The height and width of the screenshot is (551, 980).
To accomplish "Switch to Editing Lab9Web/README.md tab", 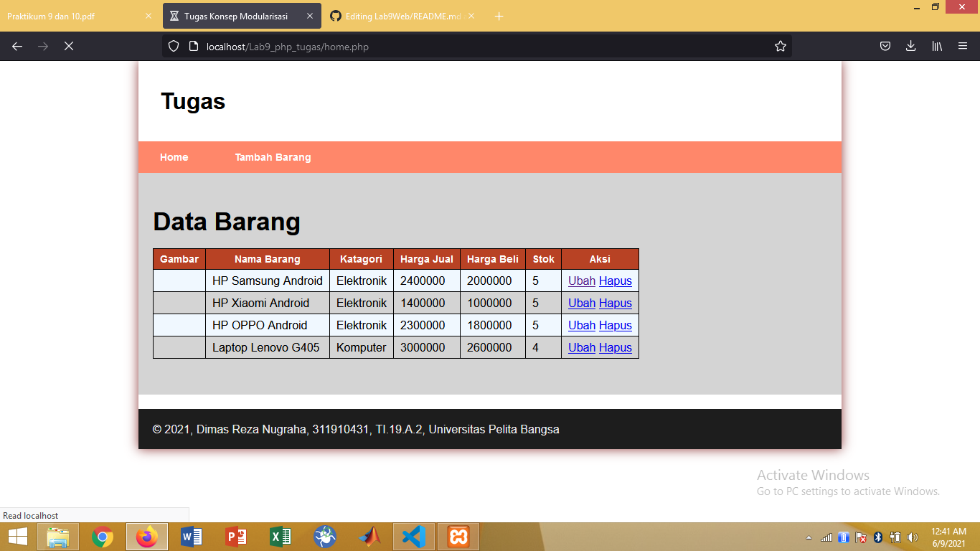I will pyautogui.click(x=402, y=16).
